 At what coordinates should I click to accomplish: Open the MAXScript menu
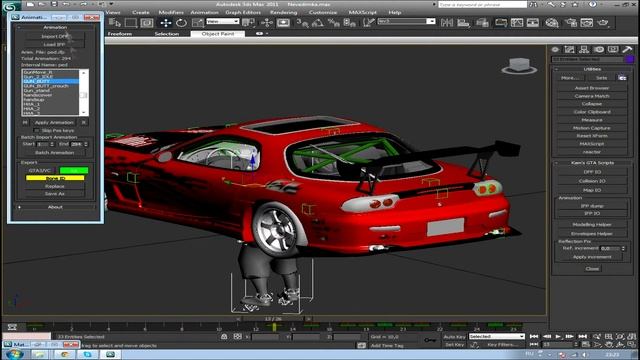click(362, 12)
